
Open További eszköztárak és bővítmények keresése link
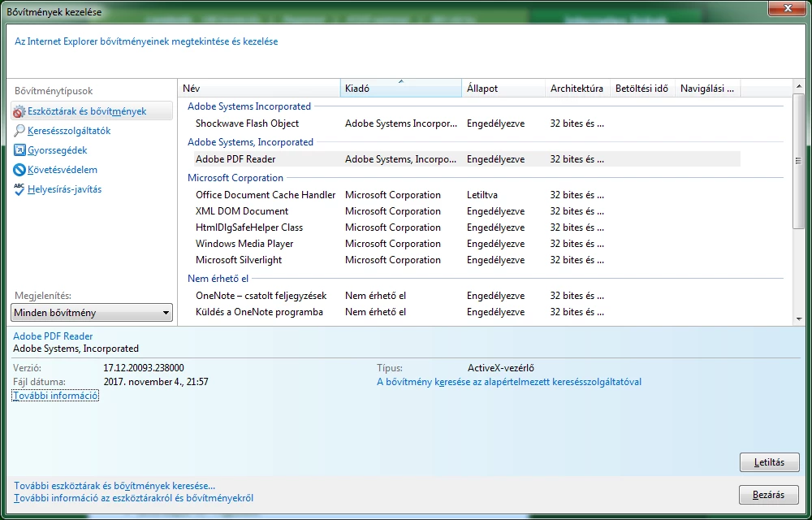114,486
